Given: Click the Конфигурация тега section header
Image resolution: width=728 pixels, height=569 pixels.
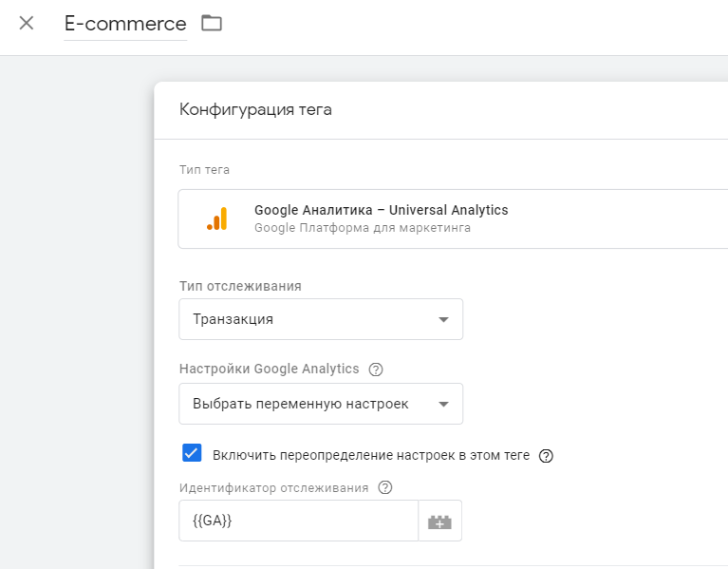Looking at the screenshot, I should tap(255, 109).
